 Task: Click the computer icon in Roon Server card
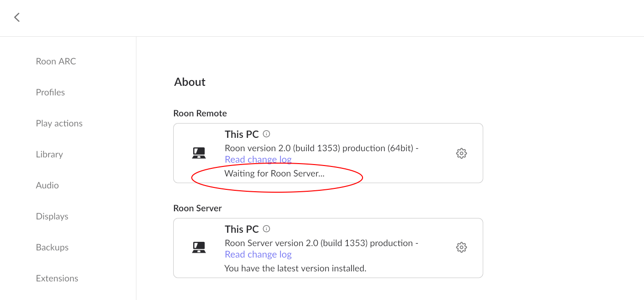199,248
